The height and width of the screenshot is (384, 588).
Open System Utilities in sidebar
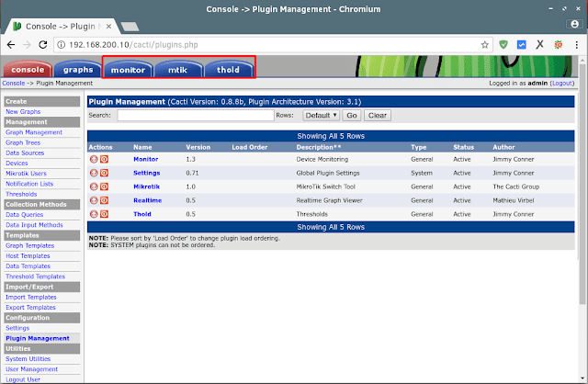[x=28, y=359]
